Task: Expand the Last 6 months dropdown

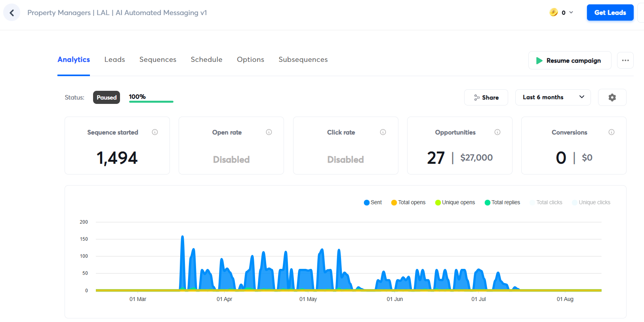Action: click(x=553, y=98)
